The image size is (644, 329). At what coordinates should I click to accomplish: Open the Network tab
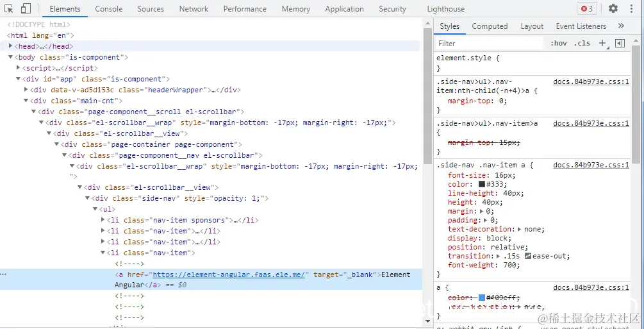(x=194, y=8)
